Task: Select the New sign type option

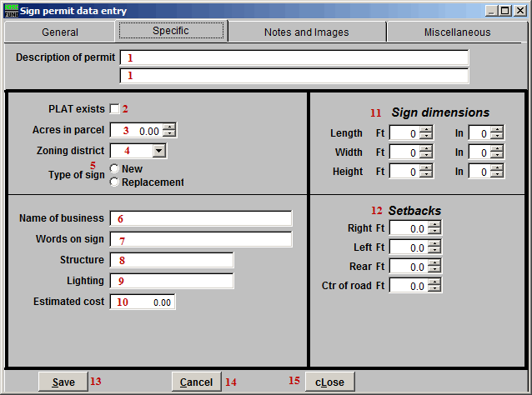Action: [114, 169]
